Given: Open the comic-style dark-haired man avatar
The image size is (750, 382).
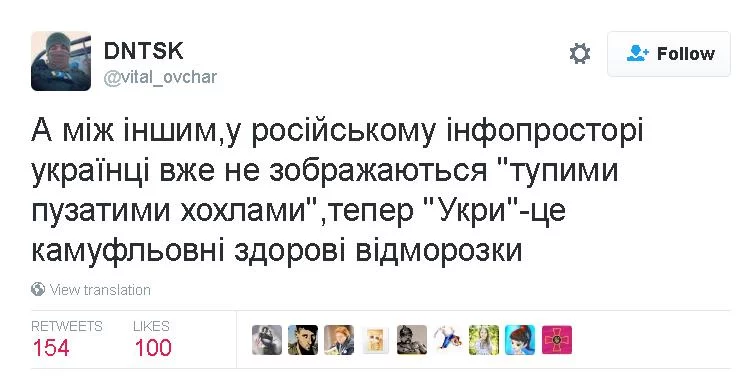Looking at the screenshot, I should pyautogui.click(x=303, y=340).
